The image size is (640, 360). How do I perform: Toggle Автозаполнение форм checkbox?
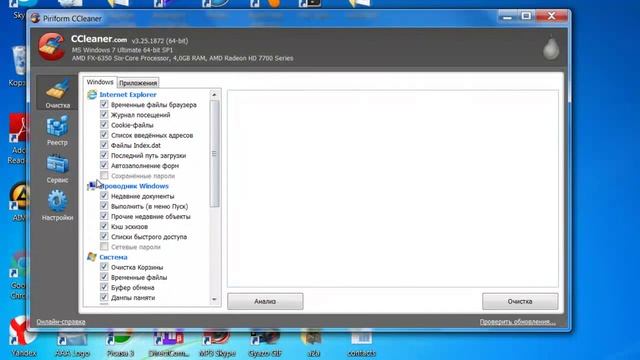tap(104, 166)
